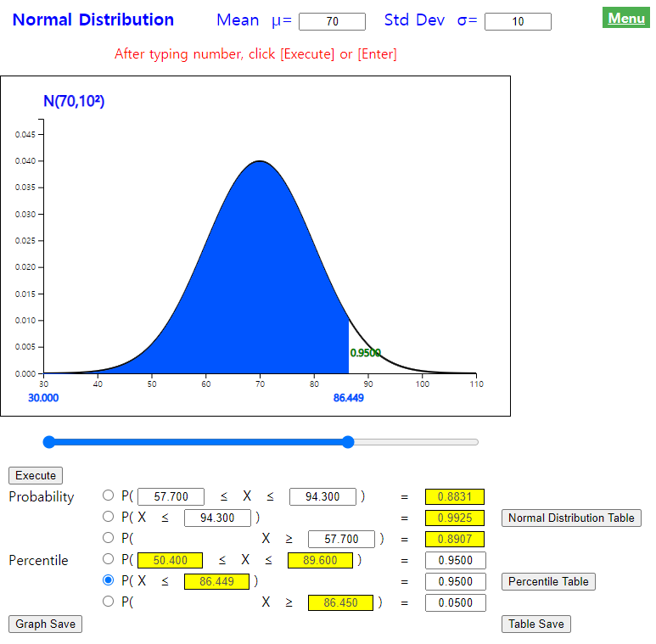Open the Percentile Table

(548, 581)
